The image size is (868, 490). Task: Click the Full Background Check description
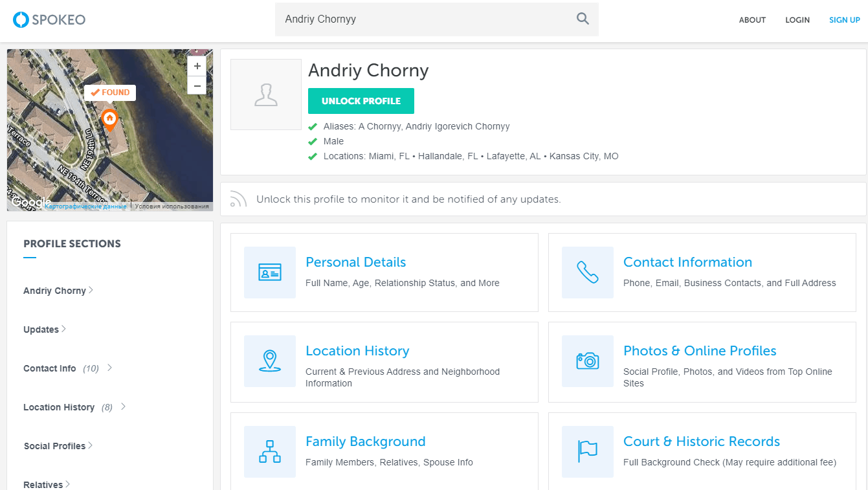pos(729,462)
